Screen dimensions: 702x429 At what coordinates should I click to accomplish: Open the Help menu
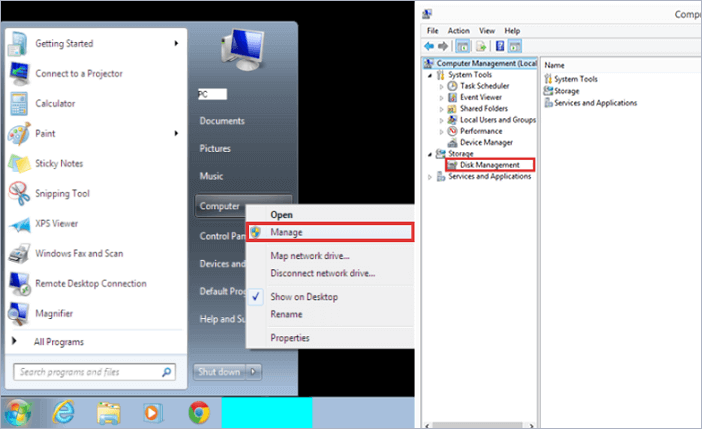click(x=512, y=31)
